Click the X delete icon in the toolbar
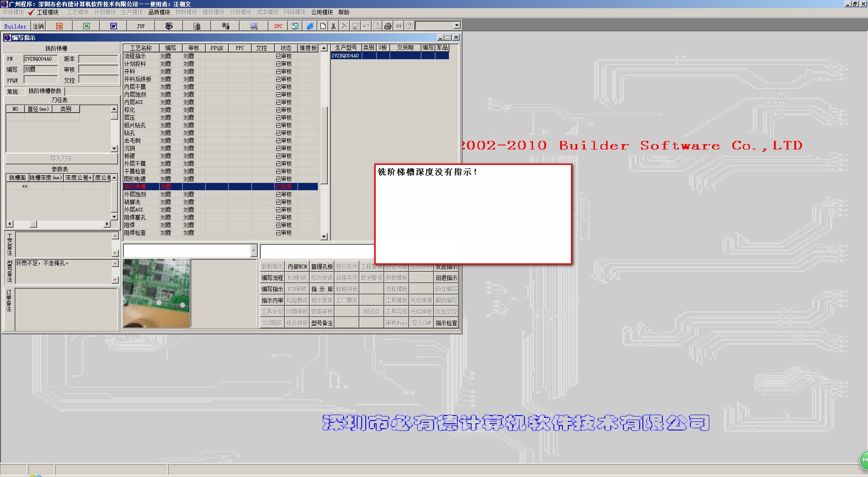Image resolution: width=868 pixels, height=477 pixels. (344, 26)
